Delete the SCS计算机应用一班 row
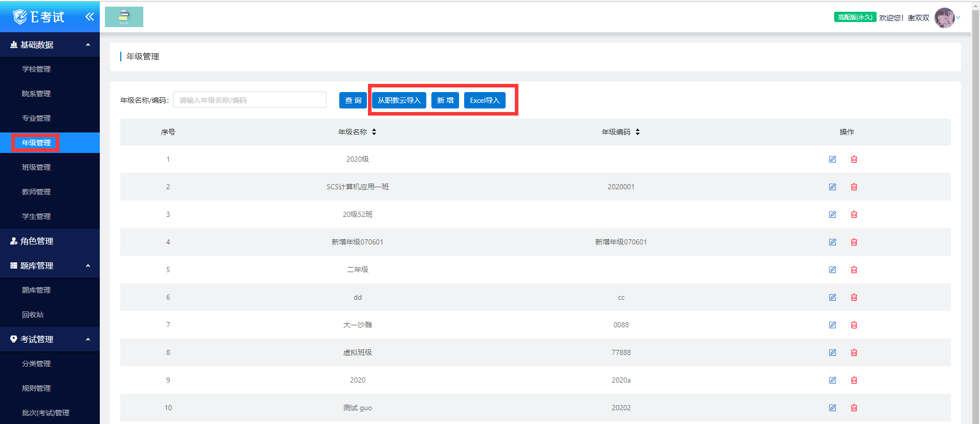This screenshot has height=424, width=980. point(854,187)
